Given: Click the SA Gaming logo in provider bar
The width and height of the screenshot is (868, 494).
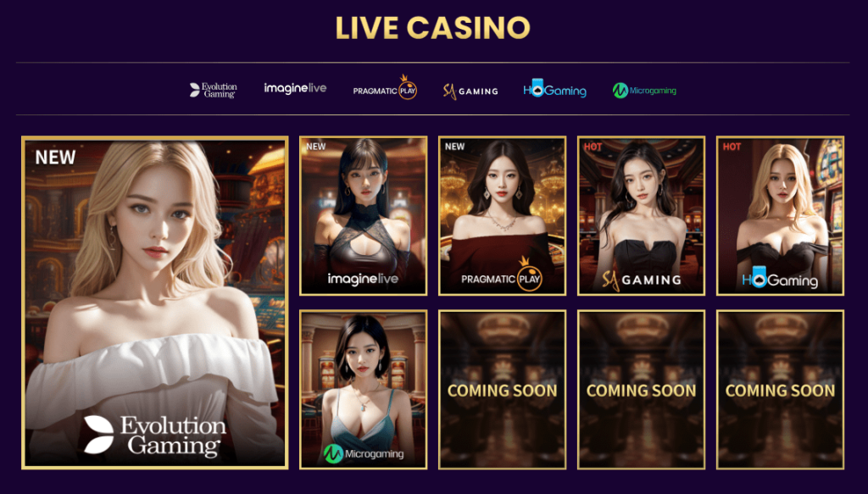Looking at the screenshot, I should click(x=470, y=92).
